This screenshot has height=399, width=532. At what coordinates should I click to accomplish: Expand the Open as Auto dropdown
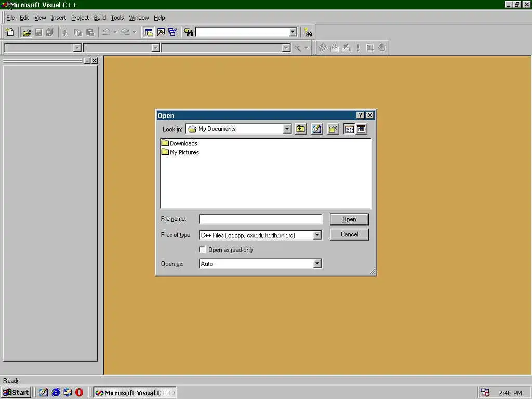point(317,263)
